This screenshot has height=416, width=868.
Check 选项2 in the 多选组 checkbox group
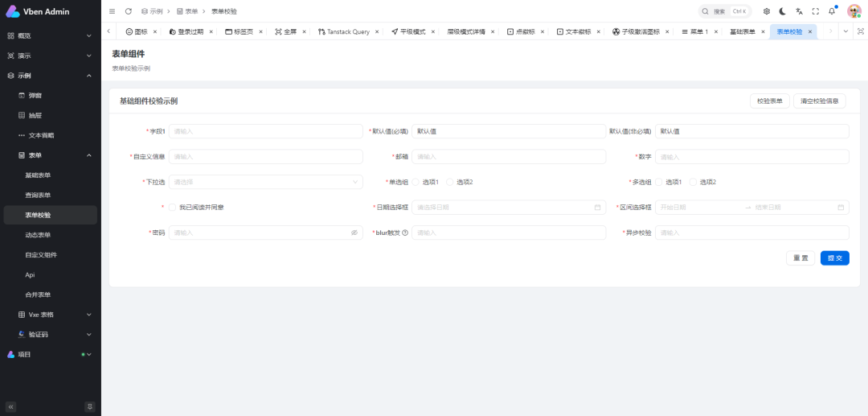coord(693,182)
